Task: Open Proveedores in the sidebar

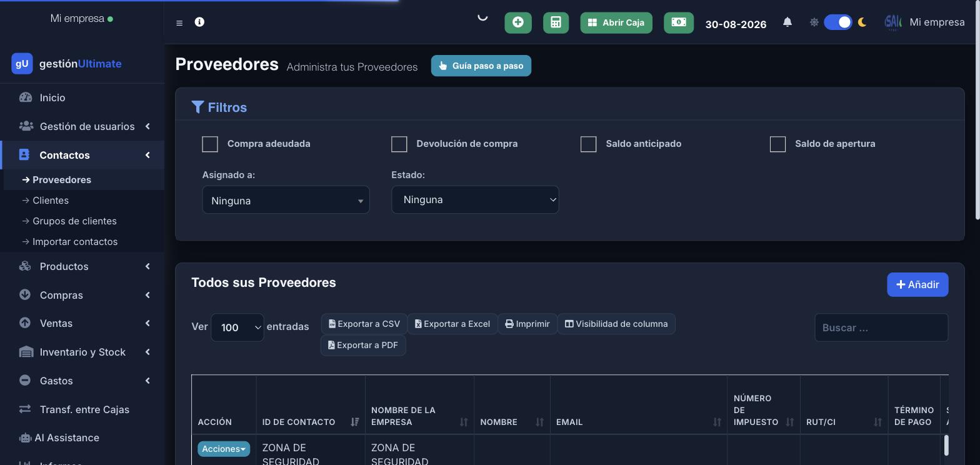Action: click(84, 179)
